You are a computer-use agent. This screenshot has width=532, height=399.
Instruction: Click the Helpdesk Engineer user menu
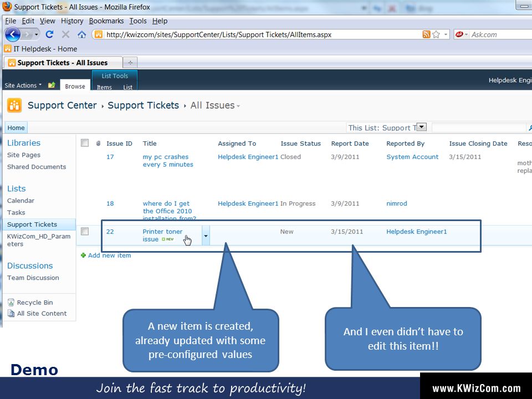(510, 80)
